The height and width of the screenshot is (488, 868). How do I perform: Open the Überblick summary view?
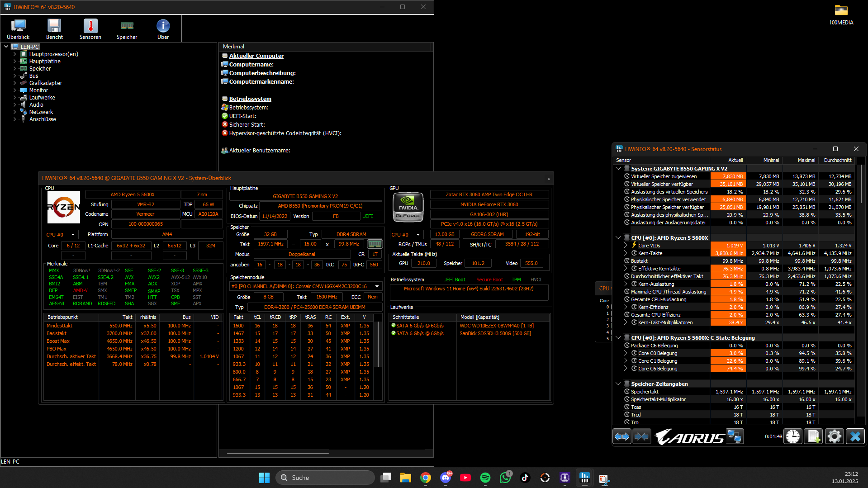point(18,29)
